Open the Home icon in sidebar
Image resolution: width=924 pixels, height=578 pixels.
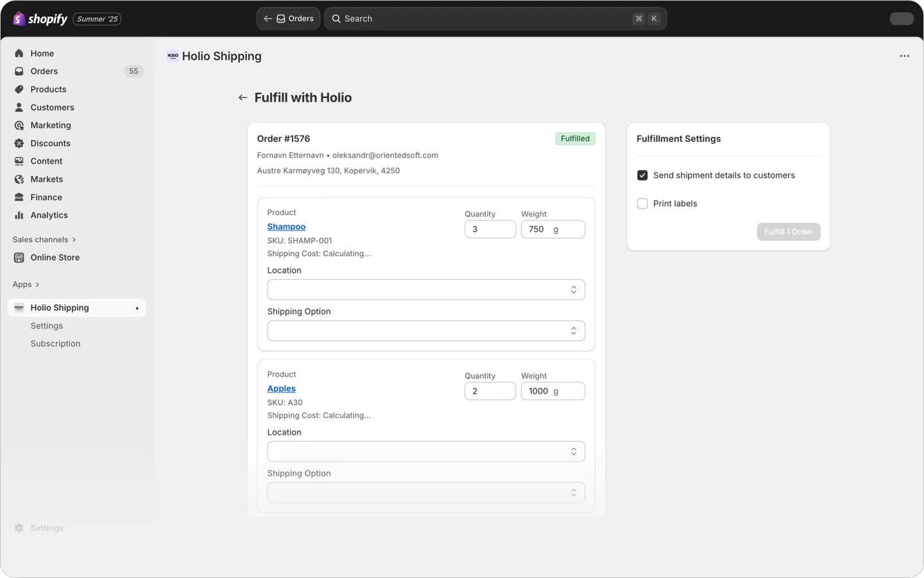click(x=19, y=53)
